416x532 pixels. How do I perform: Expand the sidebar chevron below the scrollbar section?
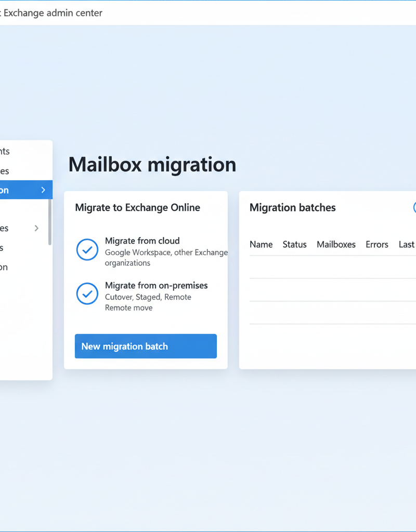(x=36, y=229)
